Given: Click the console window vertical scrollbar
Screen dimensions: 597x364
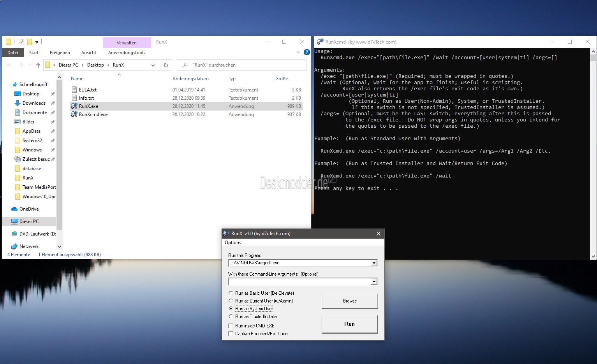Looking at the screenshot, I should (593, 154).
